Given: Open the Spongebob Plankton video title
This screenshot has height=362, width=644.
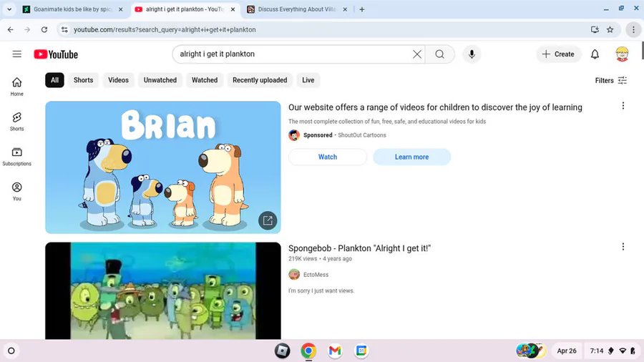Looking at the screenshot, I should tap(359, 248).
